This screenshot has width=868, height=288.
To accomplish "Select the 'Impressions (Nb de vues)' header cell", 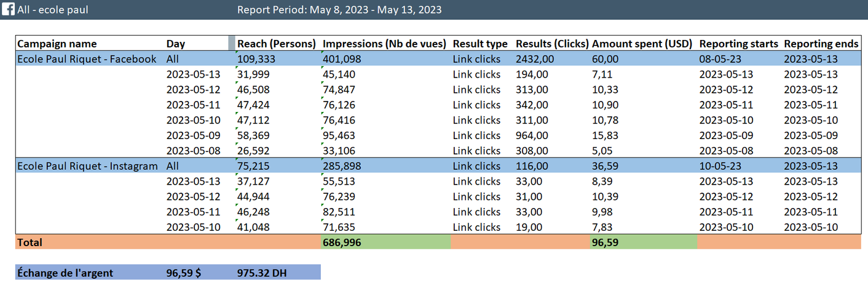I will coord(384,44).
